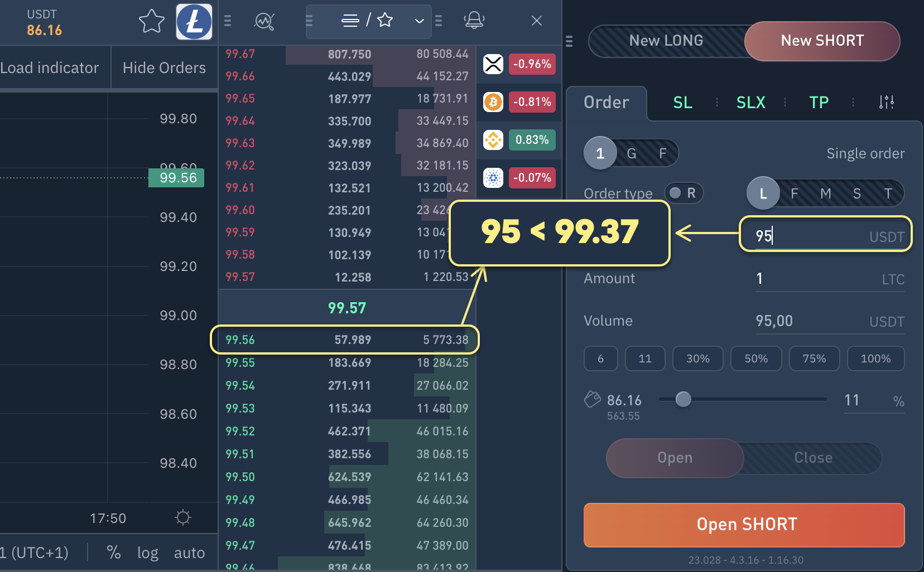Click the favorite star icon beside Litecoin
This screenshot has height=572, width=924.
pyautogui.click(x=151, y=22)
